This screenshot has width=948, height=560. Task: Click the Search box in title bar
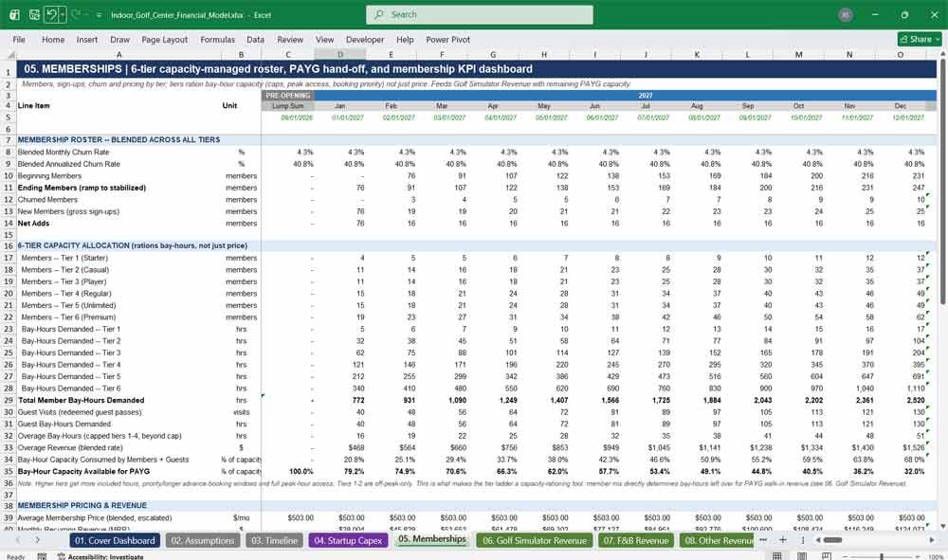(x=480, y=14)
